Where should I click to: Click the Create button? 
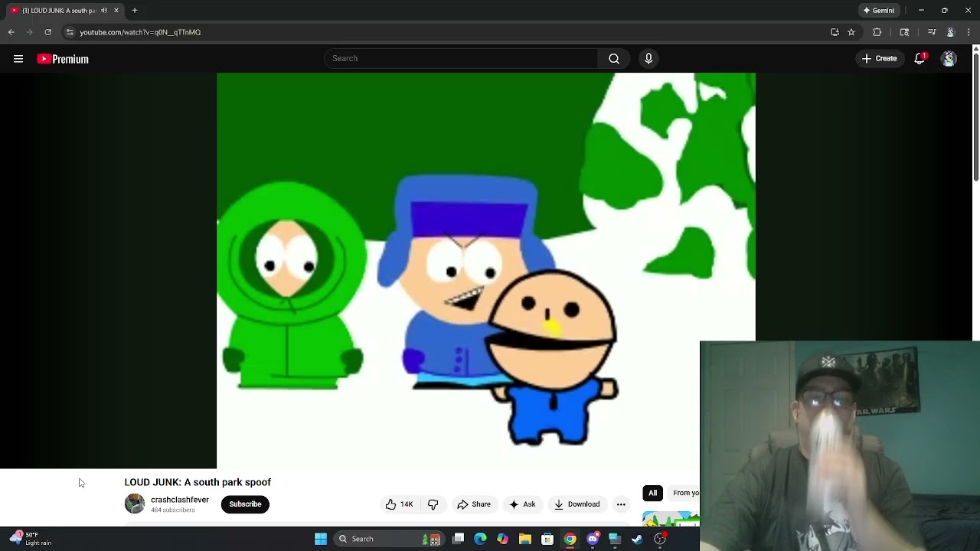pyautogui.click(x=879, y=59)
